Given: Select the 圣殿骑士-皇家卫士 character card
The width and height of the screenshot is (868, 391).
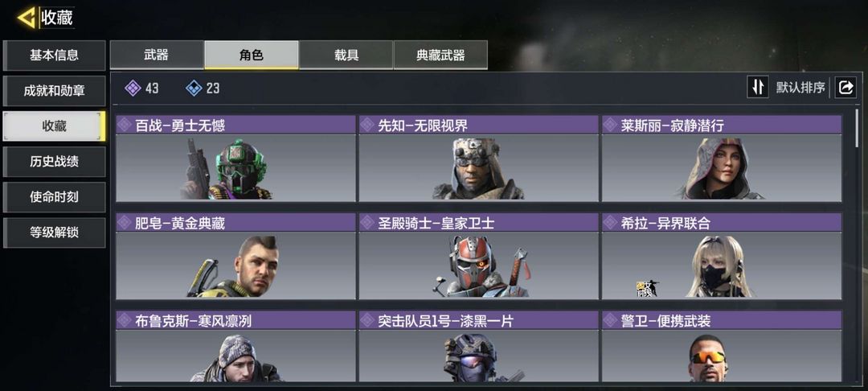Looking at the screenshot, I should 478,256.
